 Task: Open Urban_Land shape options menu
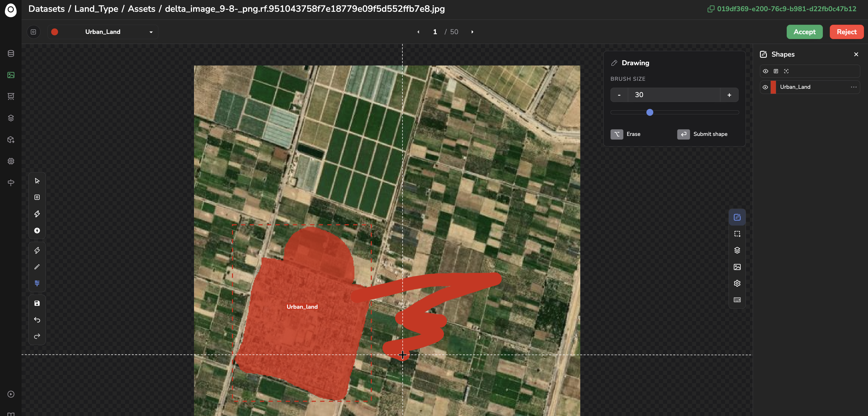click(853, 87)
